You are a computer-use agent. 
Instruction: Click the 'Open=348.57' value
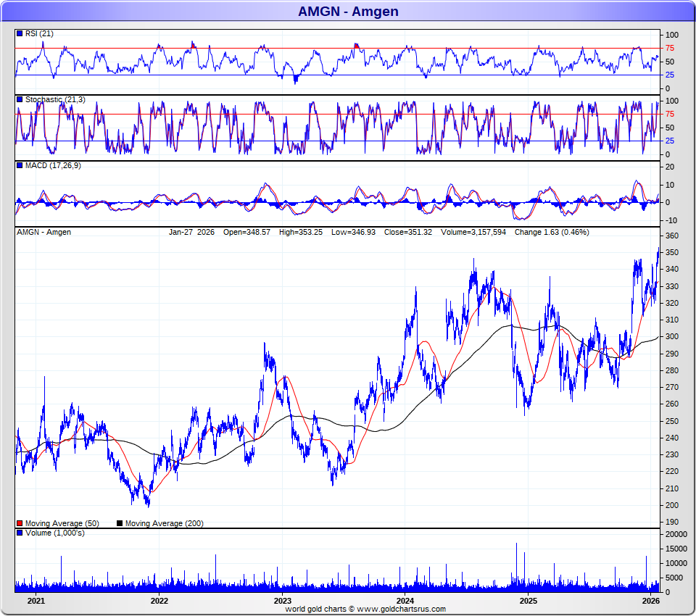(x=246, y=232)
